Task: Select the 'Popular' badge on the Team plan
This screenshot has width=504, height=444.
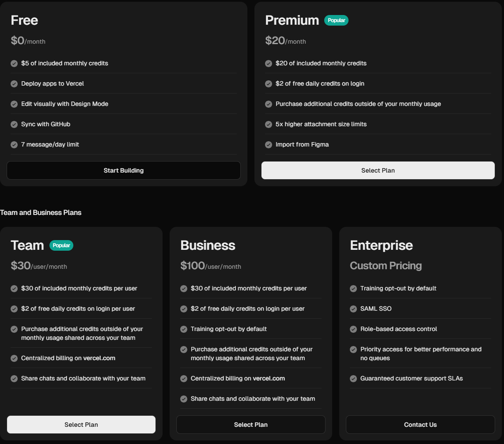Action: [x=61, y=245]
